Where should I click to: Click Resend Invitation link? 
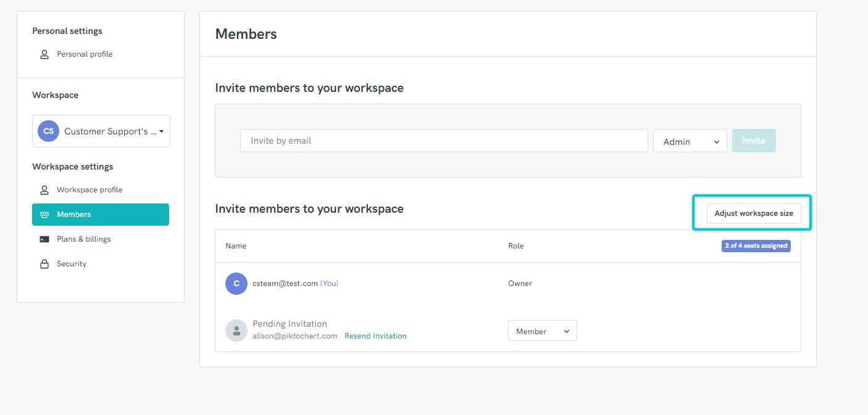click(x=375, y=336)
